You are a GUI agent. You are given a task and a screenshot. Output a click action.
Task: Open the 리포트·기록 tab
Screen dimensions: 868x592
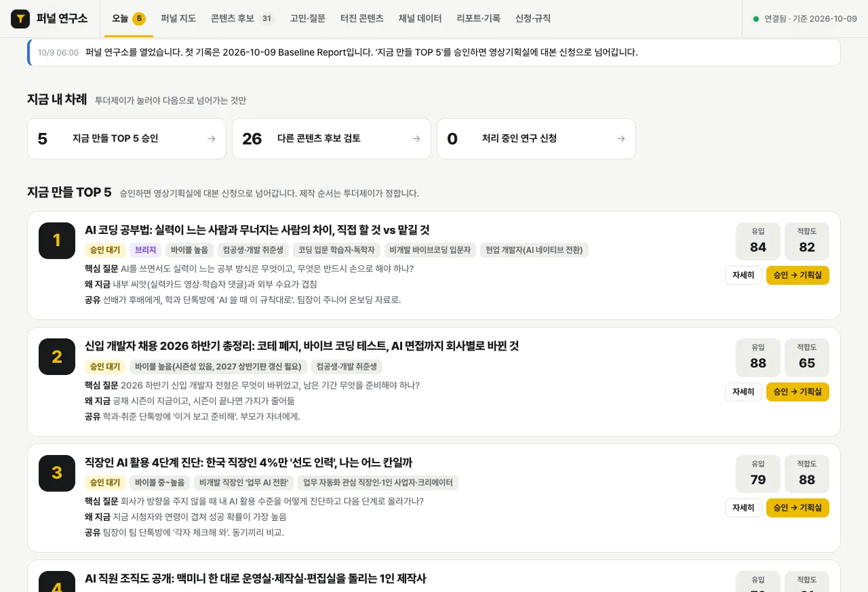coord(479,18)
